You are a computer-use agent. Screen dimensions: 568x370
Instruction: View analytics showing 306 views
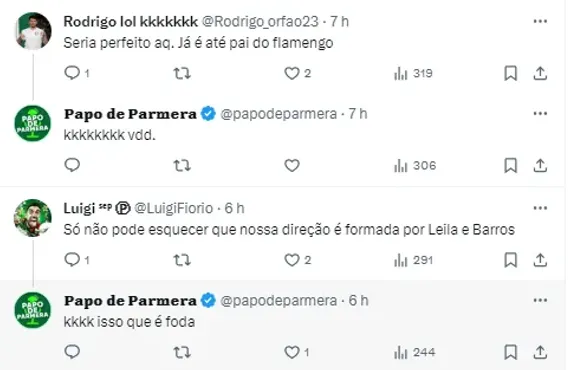click(415, 166)
